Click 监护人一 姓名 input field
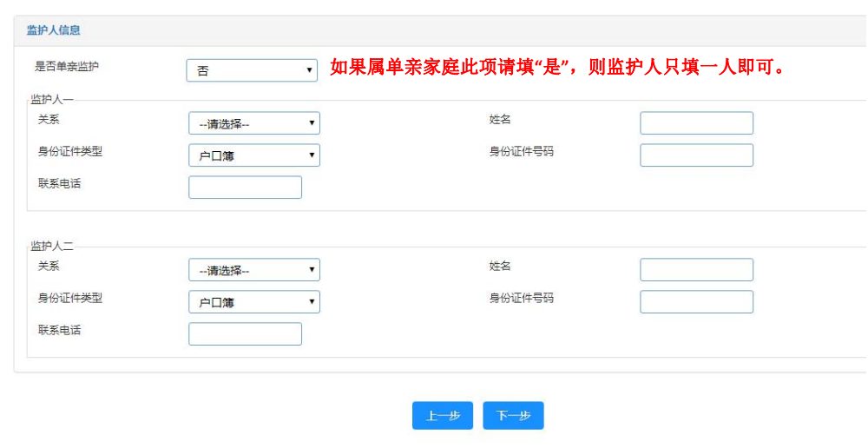868x448 pixels. 696,123
